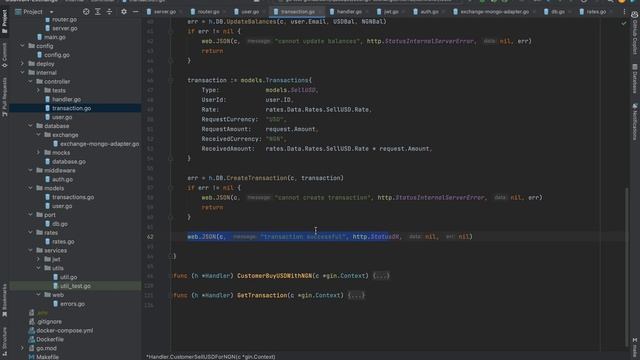This screenshot has height=360, width=640.
Task: Collapse the config folder
Action: click(22, 46)
